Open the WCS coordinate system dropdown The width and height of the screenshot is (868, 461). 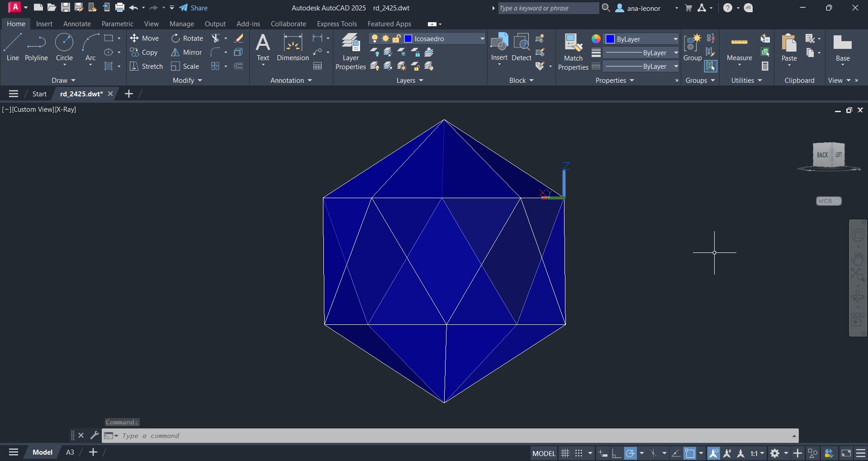pyautogui.click(x=829, y=201)
